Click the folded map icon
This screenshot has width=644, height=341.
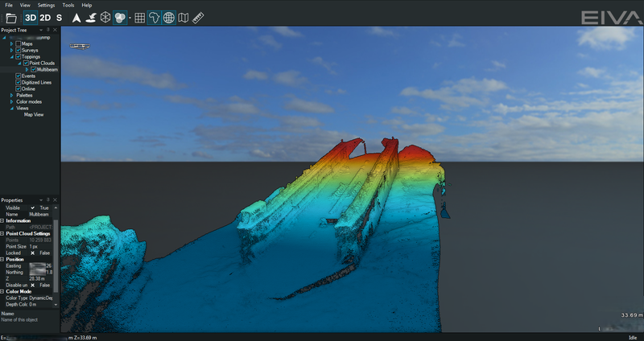pos(184,17)
